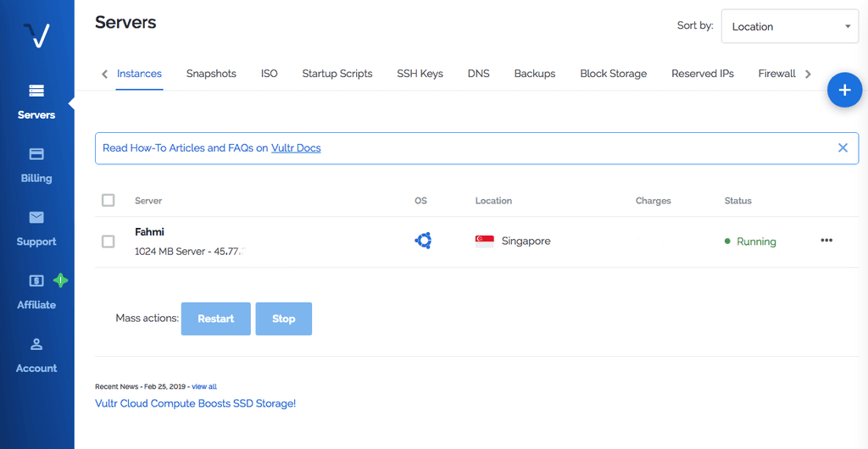868x449 pixels.
Task: Open the SSH Keys tab
Action: (420, 74)
